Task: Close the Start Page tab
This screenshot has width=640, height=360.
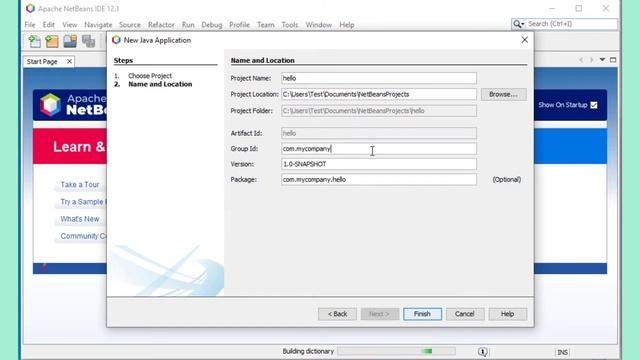Action: 69,61
